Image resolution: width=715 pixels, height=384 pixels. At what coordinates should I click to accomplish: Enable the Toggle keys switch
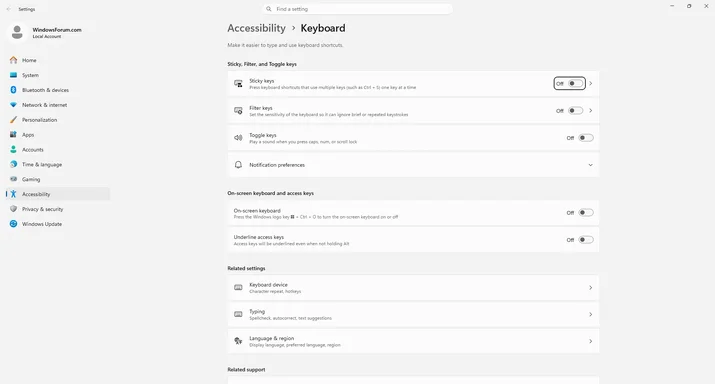pos(586,138)
